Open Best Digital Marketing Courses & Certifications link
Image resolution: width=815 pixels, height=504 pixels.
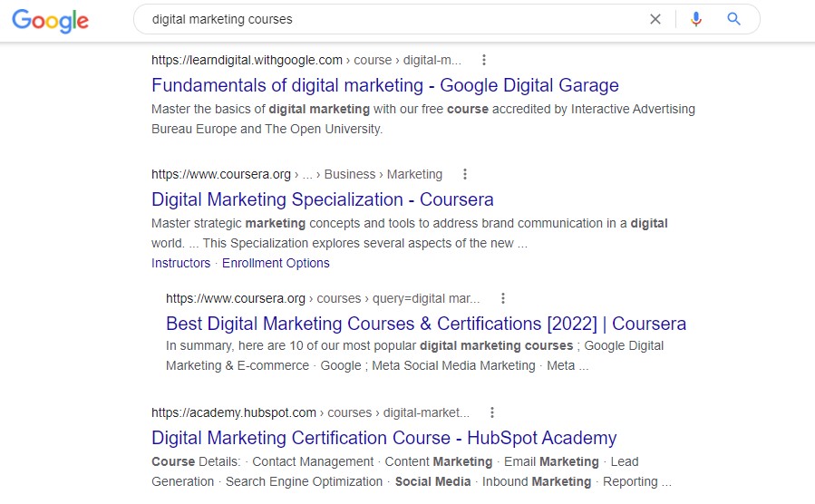coord(426,324)
